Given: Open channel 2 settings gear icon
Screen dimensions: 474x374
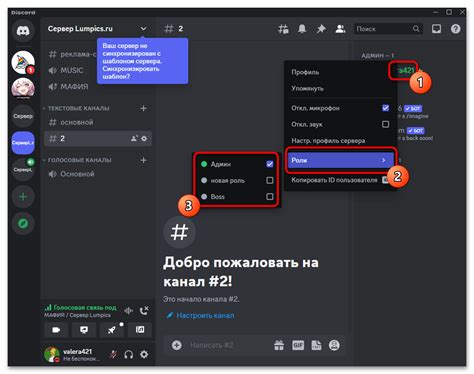Looking at the screenshot, I should click(x=144, y=138).
